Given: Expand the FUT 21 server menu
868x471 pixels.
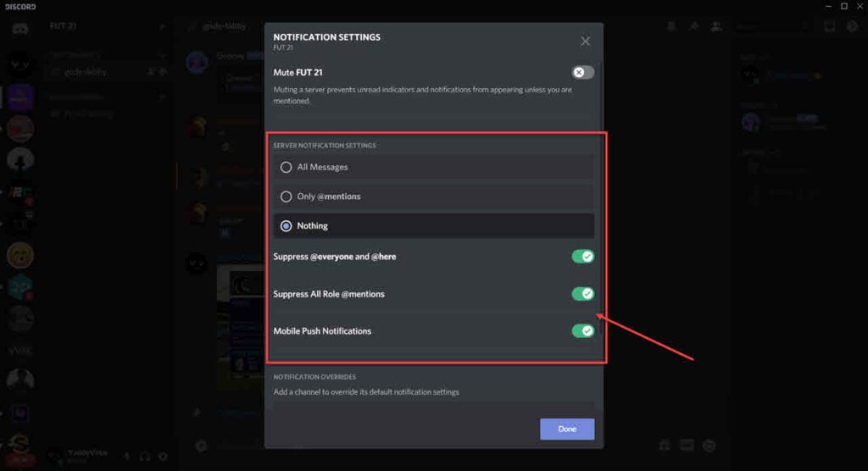Looking at the screenshot, I should pyautogui.click(x=162, y=26).
